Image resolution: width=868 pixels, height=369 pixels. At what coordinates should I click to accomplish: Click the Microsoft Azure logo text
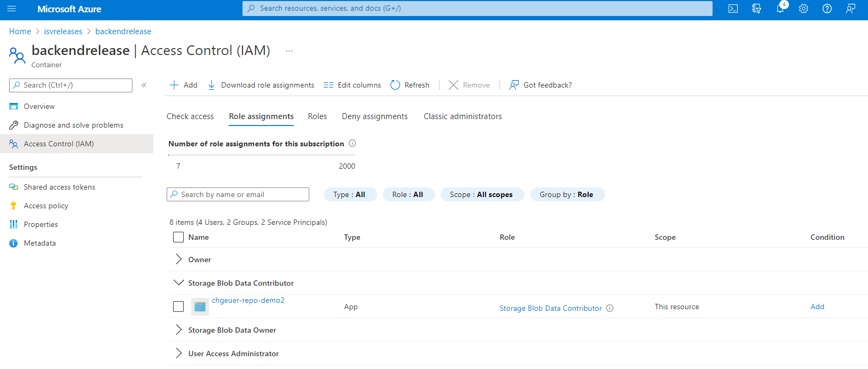pyautogui.click(x=69, y=9)
